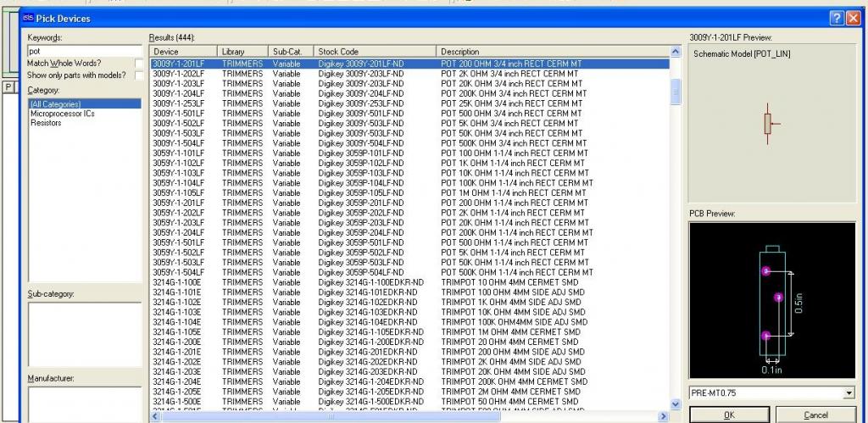This screenshot has width=868, height=423.
Task: Click the Keywords search field
Action: (x=84, y=51)
